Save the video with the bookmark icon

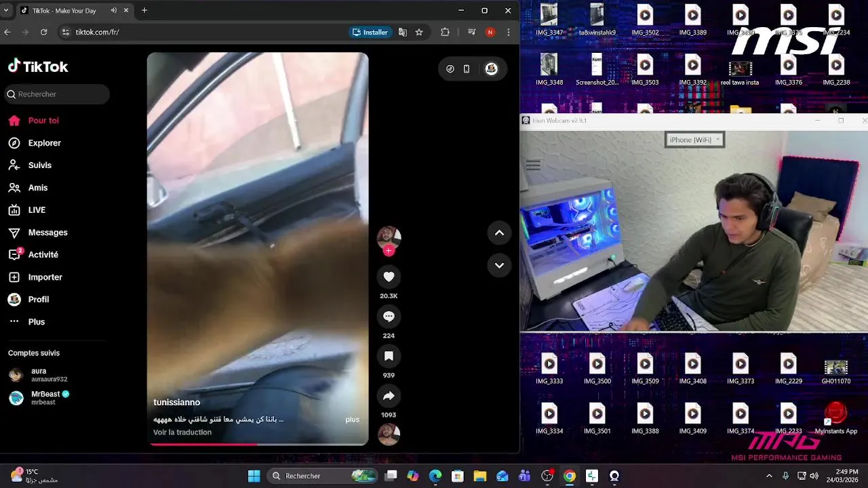(x=389, y=356)
